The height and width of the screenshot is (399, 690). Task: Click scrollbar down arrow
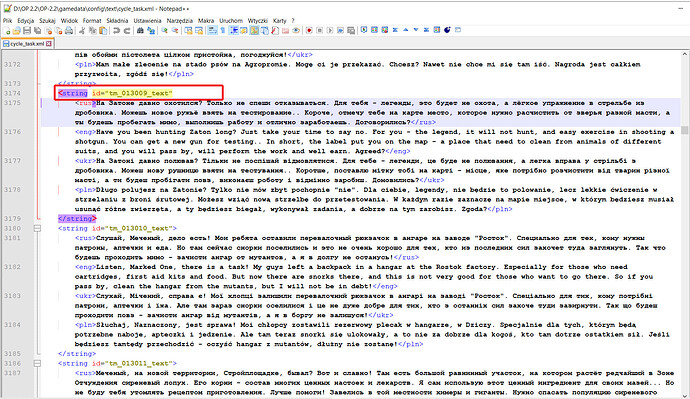pyautogui.click(x=684, y=395)
